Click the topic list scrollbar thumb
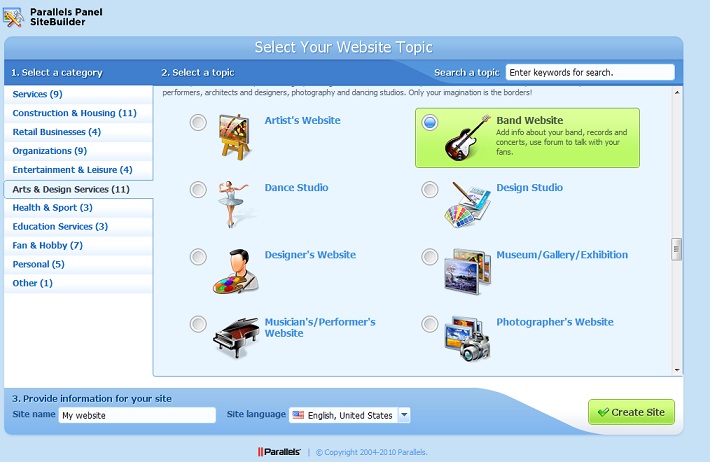710x462 pixels. tap(676, 247)
